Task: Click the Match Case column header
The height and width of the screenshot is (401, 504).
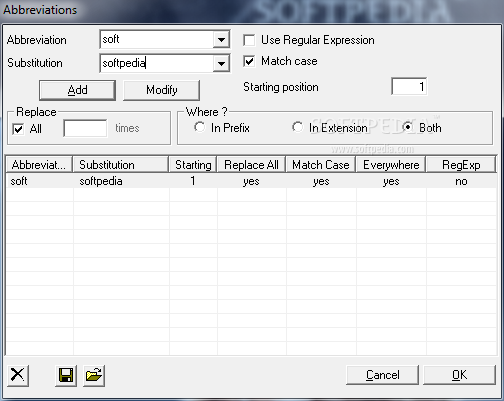Action: pyautogui.click(x=321, y=165)
